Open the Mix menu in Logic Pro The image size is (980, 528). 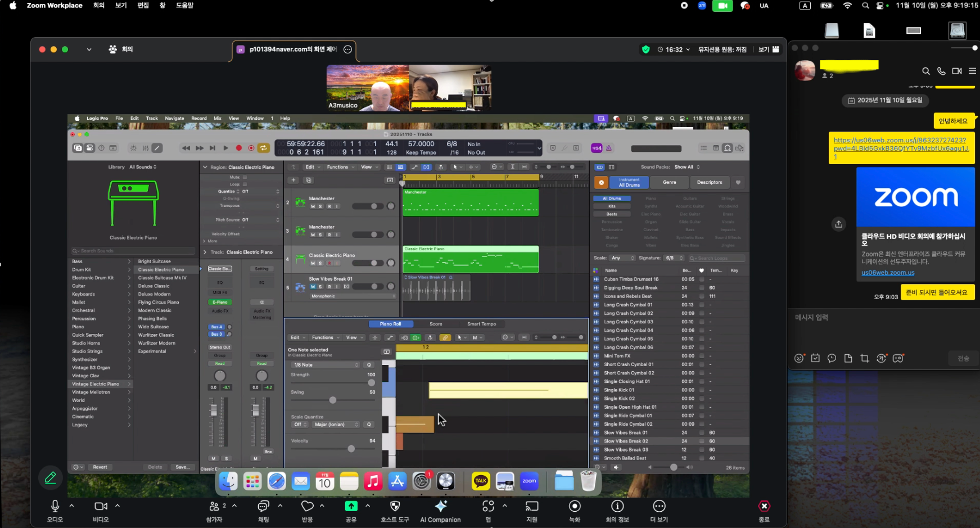[x=218, y=119]
